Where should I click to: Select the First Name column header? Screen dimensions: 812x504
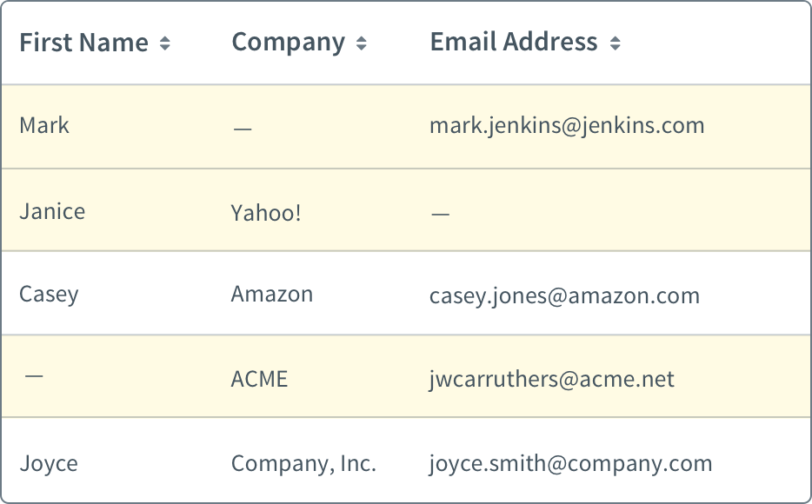coord(83,43)
